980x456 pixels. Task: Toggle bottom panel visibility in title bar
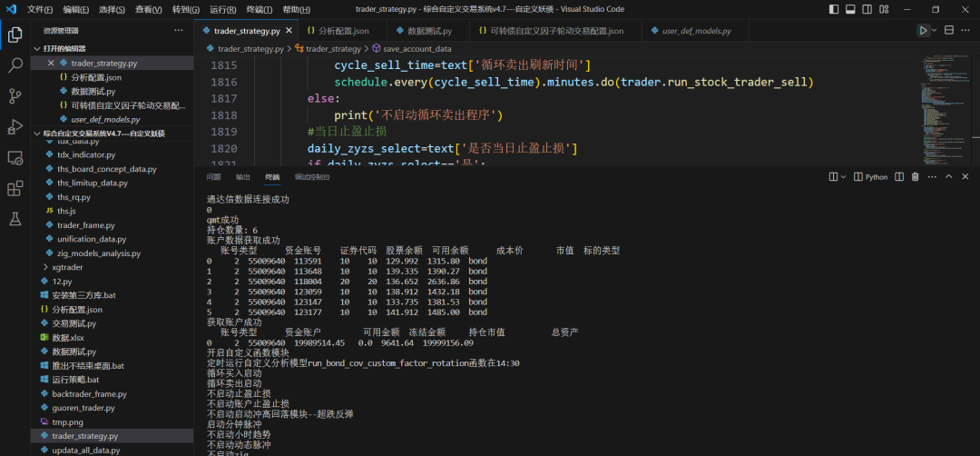pyautogui.click(x=850, y=9)
